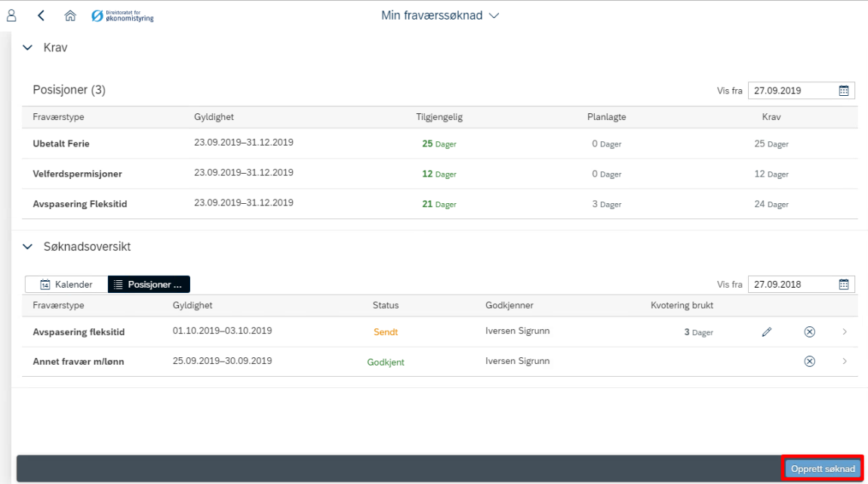Click the Sendt status text
This screenshot has width=868, height=484.
[x=385, y=331]
